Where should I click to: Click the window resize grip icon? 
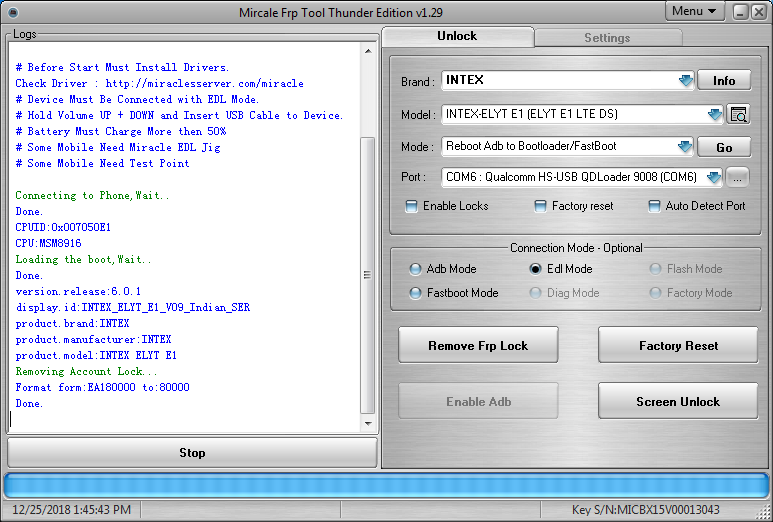[763, 513]
